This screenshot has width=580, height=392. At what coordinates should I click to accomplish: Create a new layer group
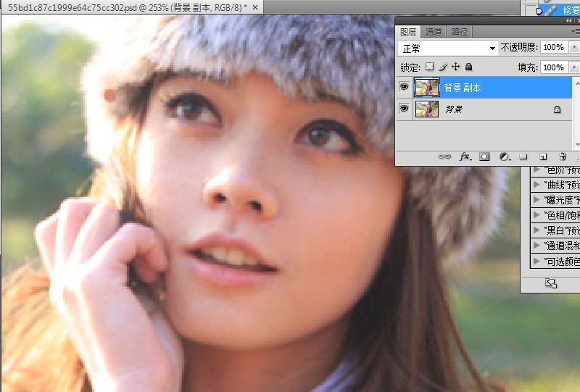coord(523,157)
